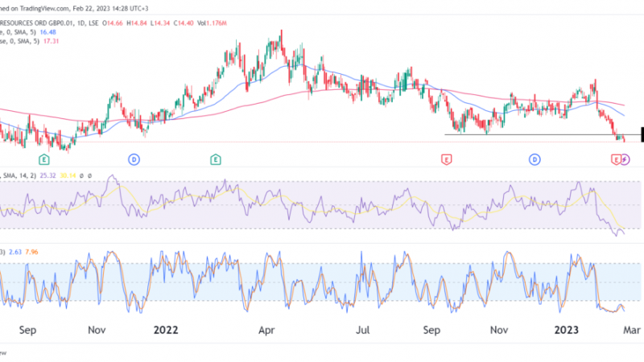Click the high price H14.84
The image size is (644, 362).
click(x=137, y=23)
